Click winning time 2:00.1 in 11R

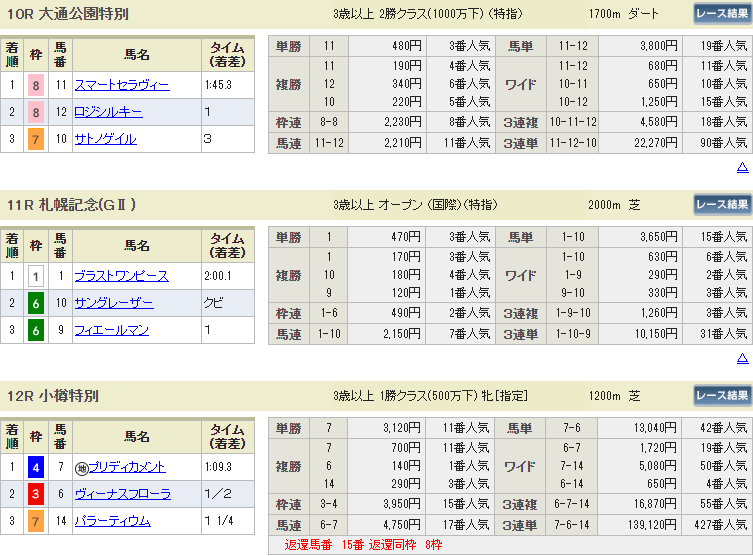[218, 277]
